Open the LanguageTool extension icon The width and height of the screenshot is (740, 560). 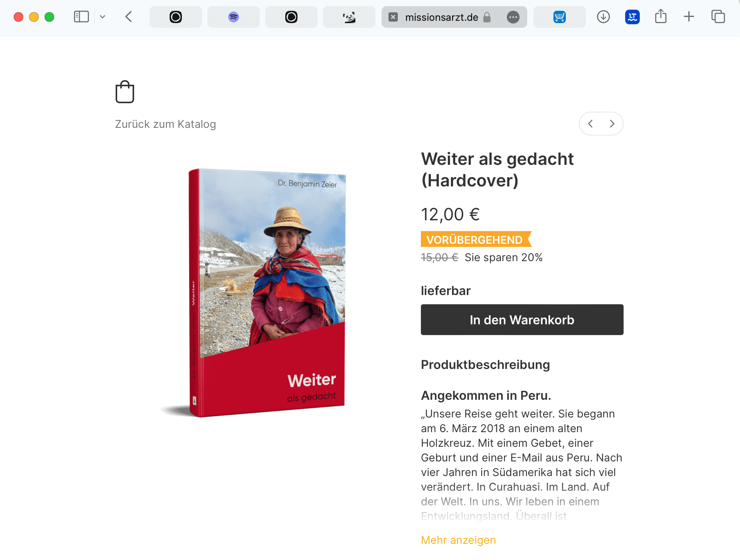[632, 17]
